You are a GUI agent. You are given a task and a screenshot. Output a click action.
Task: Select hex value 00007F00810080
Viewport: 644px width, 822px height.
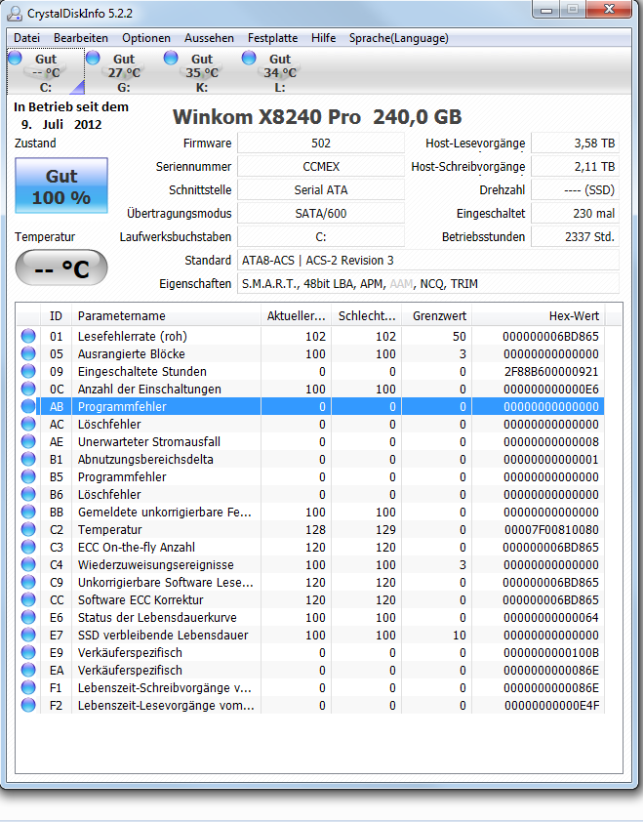(551, 529)
